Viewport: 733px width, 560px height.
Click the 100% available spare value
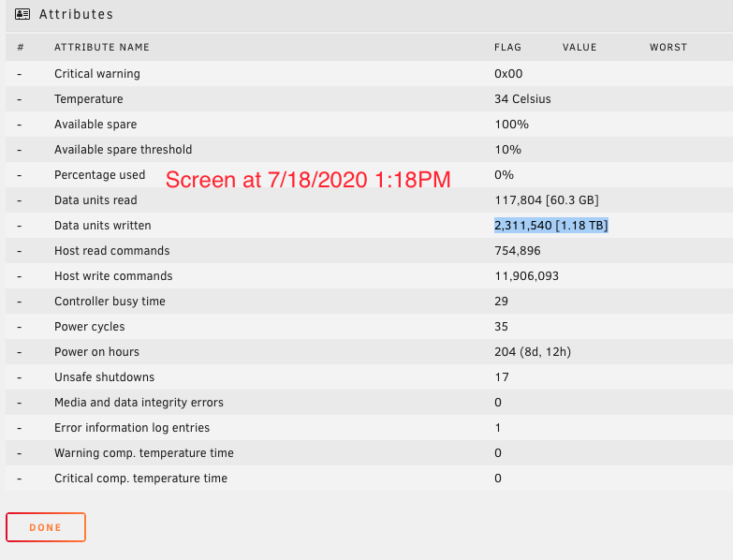click(x=512, y=125)
